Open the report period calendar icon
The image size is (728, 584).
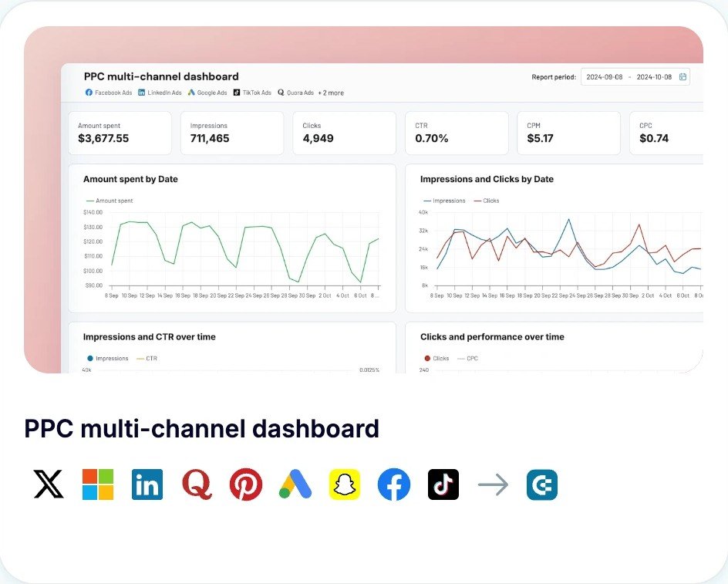682,77
